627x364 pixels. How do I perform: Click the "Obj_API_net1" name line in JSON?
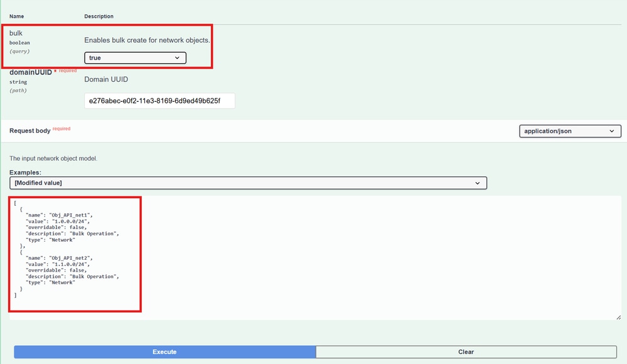[x=59, y=215]
